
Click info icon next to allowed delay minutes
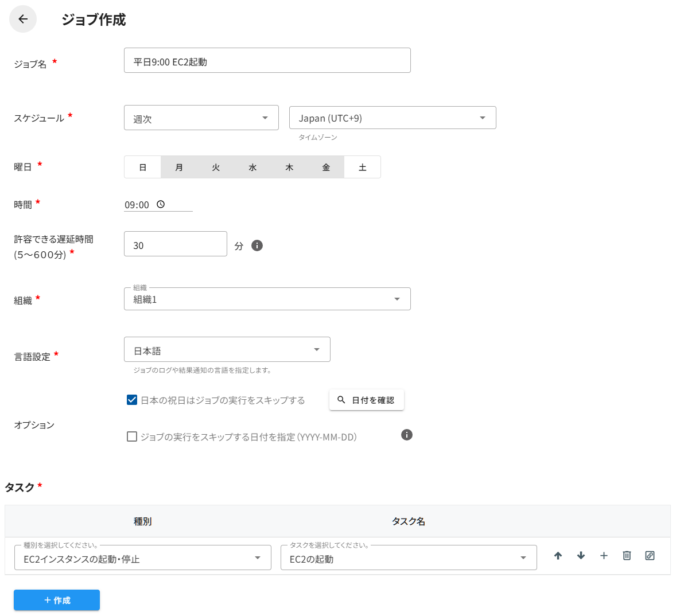point(257,245)
